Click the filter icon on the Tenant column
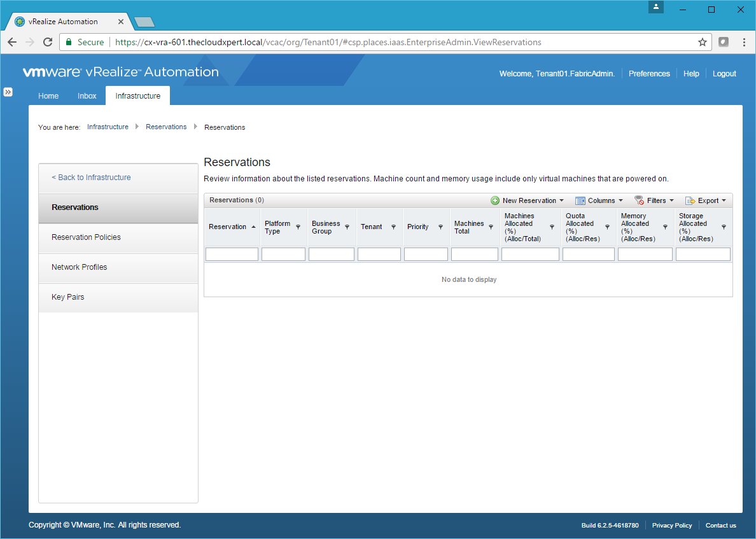The image size is (756, 539). tap(393, 227)
